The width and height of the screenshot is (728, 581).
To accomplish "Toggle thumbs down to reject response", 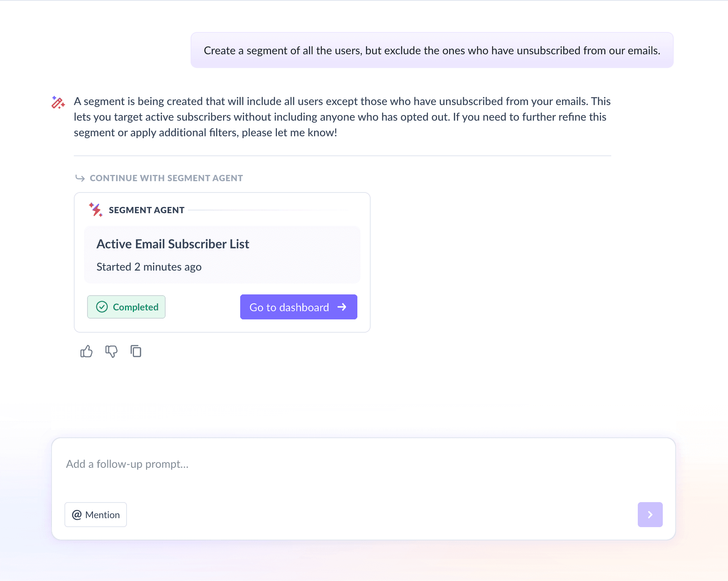I will point(111,352).
